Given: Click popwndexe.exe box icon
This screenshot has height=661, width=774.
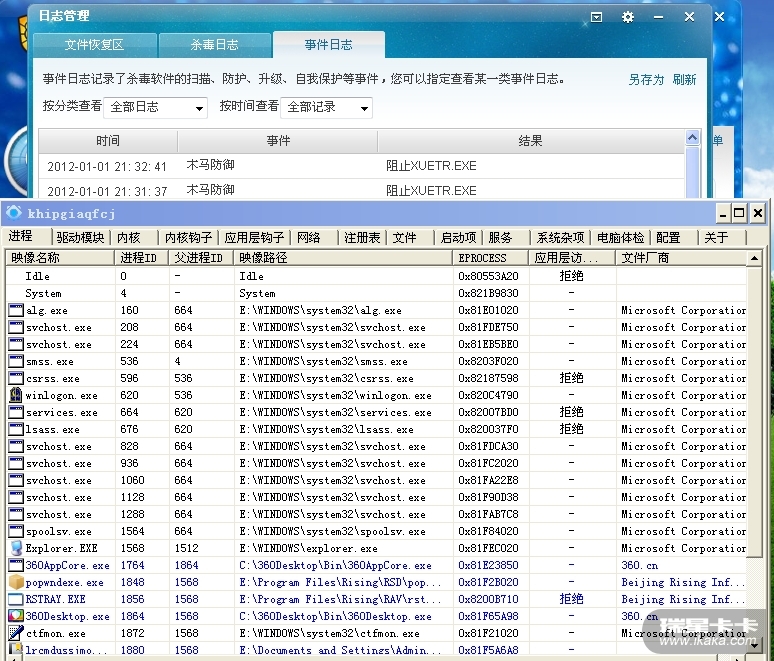Looking at the screenshot, I should (16, 582).
